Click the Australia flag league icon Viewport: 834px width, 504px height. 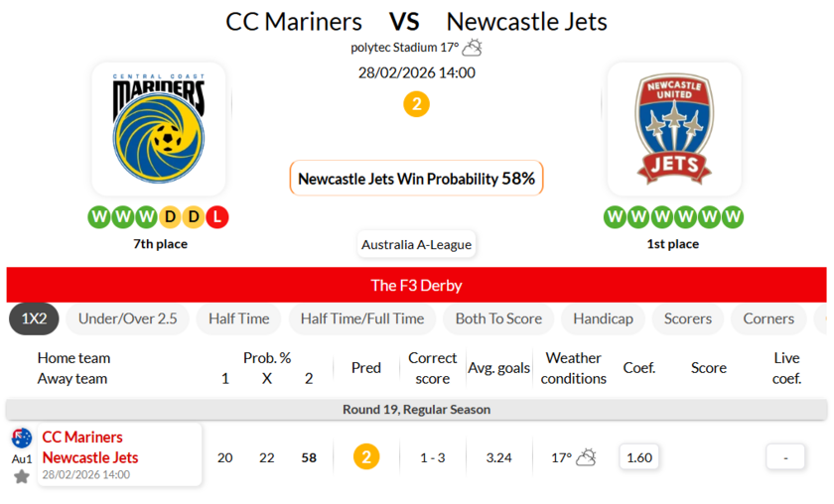21,438
